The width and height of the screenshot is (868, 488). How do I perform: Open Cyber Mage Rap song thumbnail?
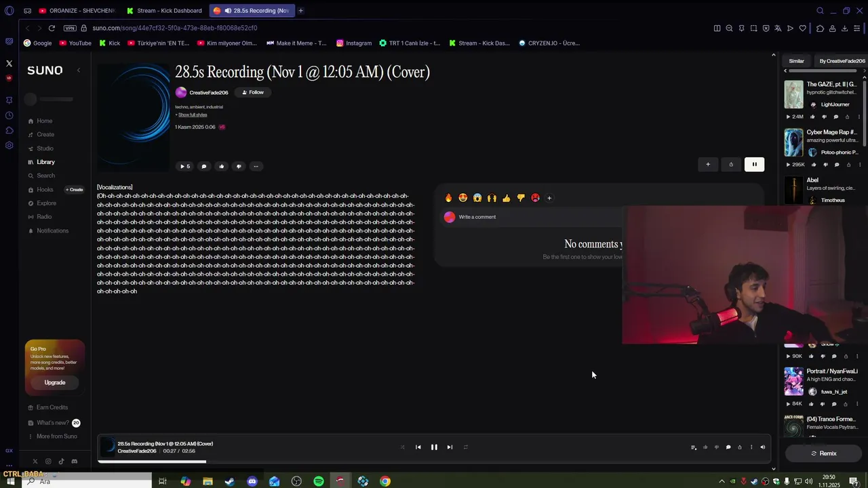tap(793, 142)
